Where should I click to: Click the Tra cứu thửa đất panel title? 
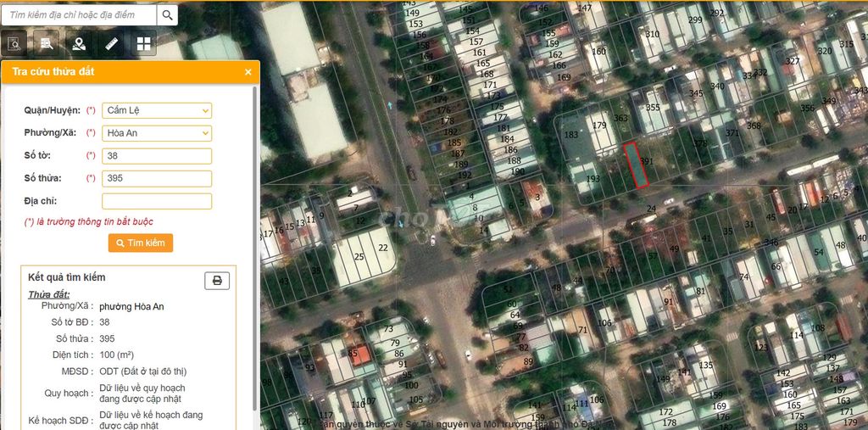53,71
